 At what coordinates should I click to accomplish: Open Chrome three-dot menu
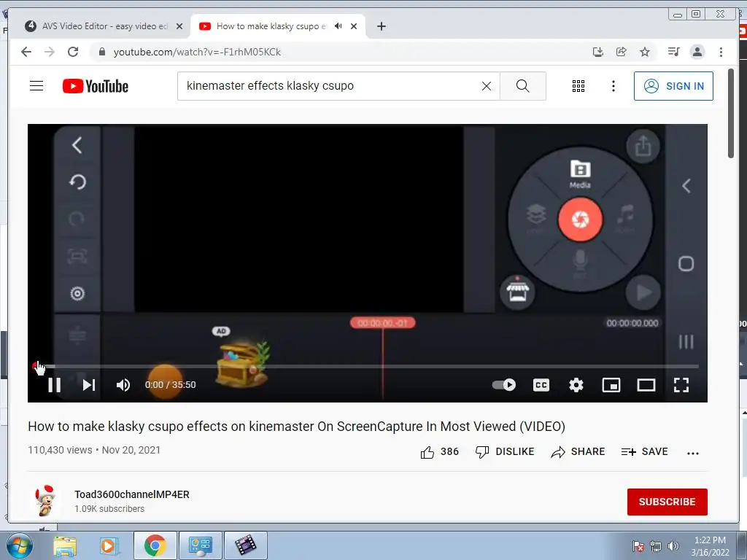coord(721,52)
